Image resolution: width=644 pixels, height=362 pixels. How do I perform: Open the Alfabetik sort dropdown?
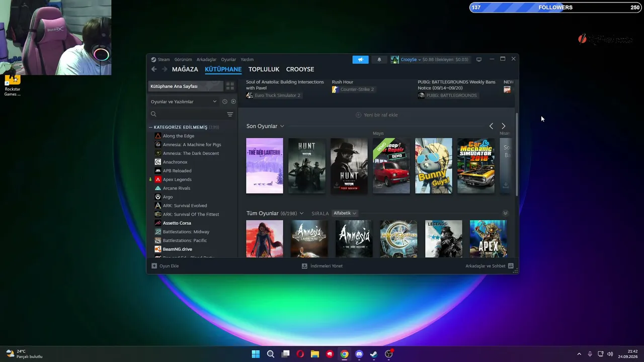click(345, 213)
